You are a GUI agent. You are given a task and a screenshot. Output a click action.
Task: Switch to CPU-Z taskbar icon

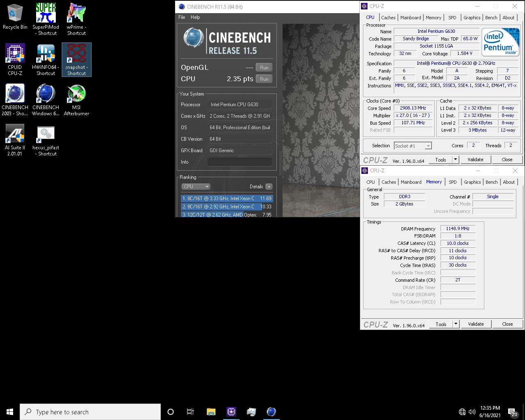pyautogui.click(x=231, y=412)
